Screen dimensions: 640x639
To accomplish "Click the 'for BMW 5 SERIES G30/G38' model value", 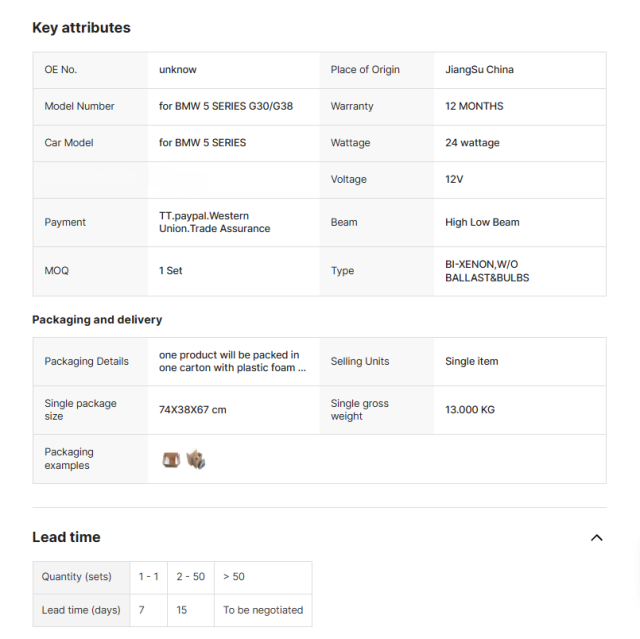I will (x=228, y=106).
